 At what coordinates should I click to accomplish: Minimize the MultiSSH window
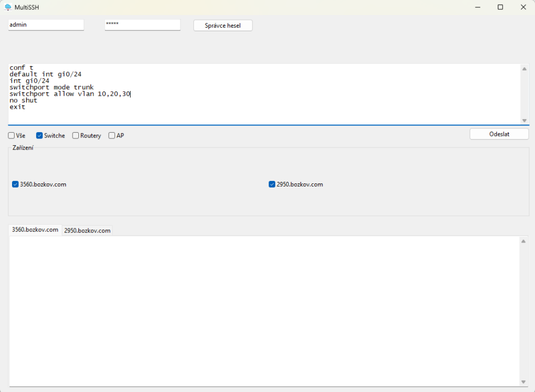[x=478, y=7]
